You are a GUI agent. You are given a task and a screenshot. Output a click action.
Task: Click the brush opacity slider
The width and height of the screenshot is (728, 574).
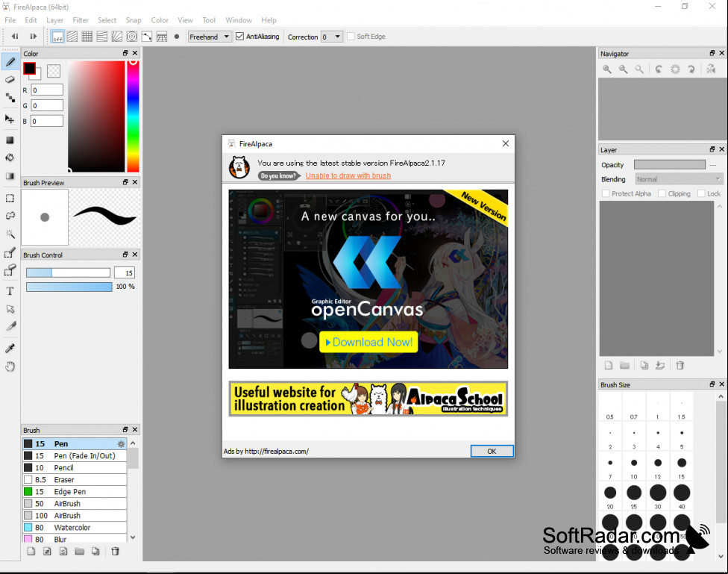[x=69, y=287]
